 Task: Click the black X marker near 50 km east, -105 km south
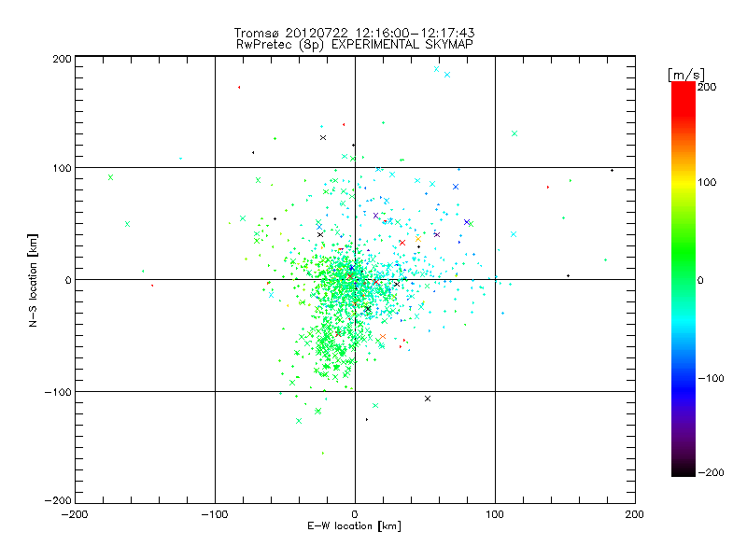click(x=428, y=399)
